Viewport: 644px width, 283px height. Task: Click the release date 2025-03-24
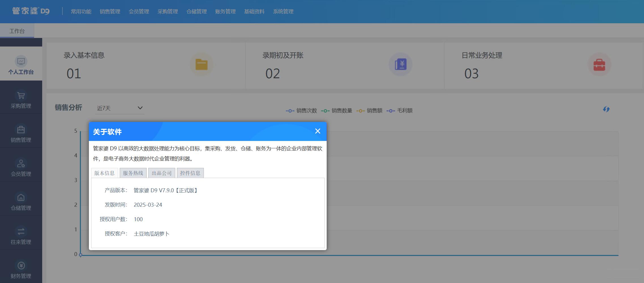[148, 205]
